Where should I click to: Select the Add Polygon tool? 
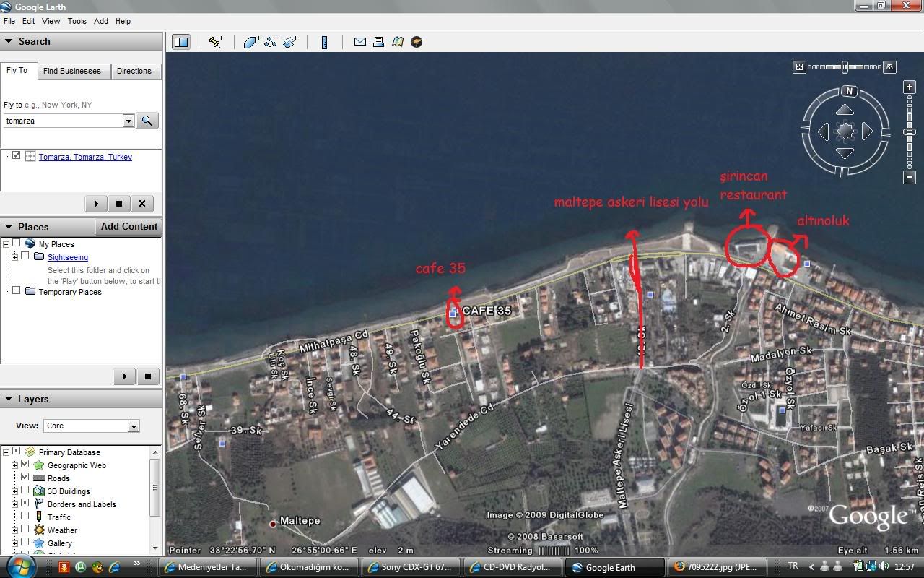coord(251,42)
